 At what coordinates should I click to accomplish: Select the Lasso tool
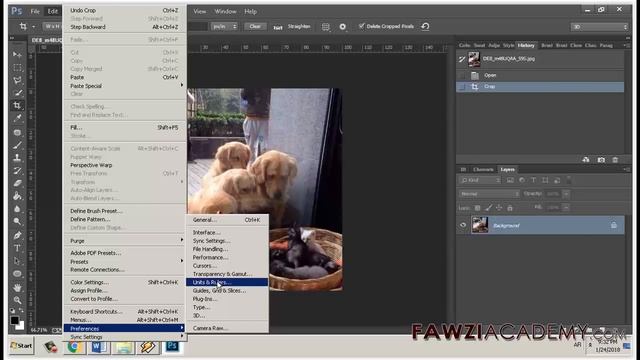coord(17,80)
